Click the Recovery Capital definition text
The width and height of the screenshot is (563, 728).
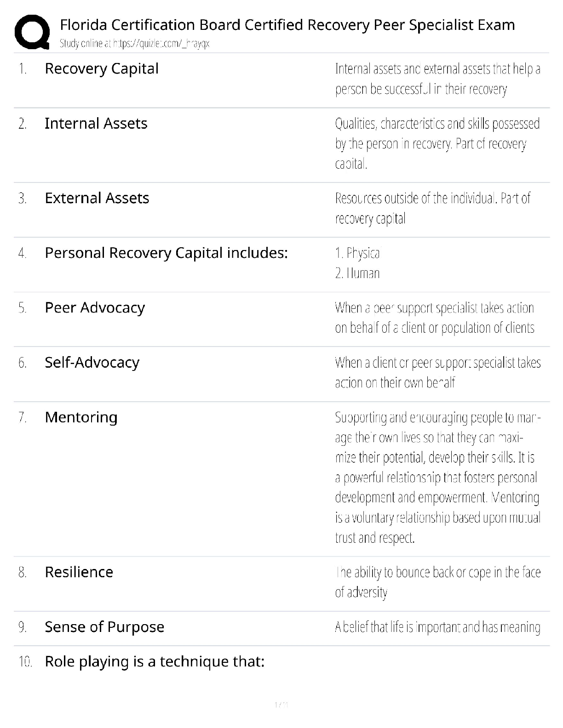coord(437,79)
